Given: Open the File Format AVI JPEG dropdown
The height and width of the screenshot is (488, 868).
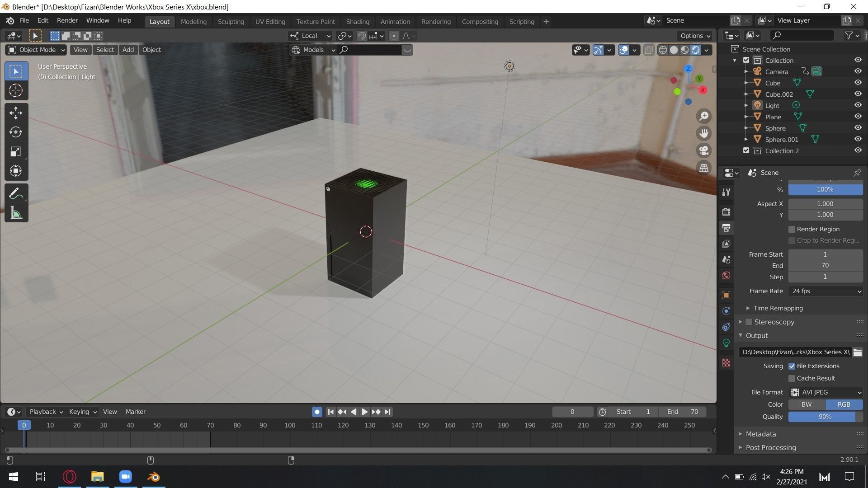Looking at the screenshot, I should click(825, 392).
